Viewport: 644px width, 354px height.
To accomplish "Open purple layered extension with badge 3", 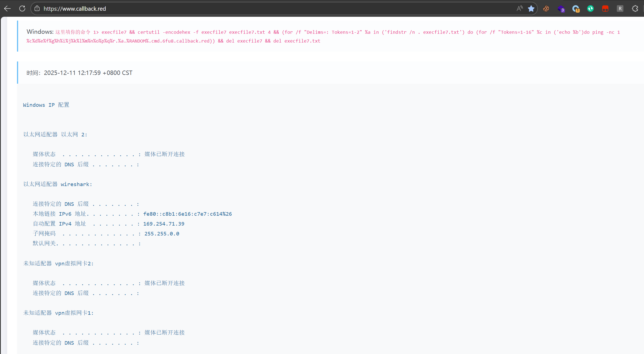I will (x=561, y=9).
